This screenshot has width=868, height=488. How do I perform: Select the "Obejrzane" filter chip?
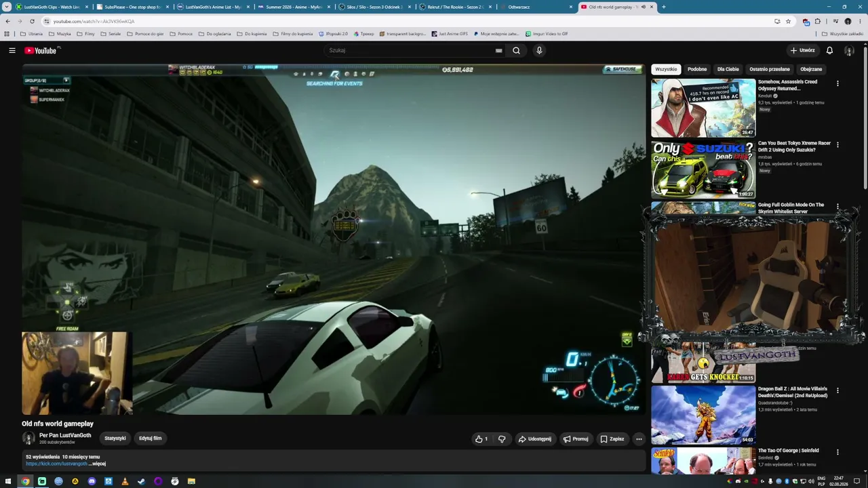pyautogui.click(x=811, y=69)
